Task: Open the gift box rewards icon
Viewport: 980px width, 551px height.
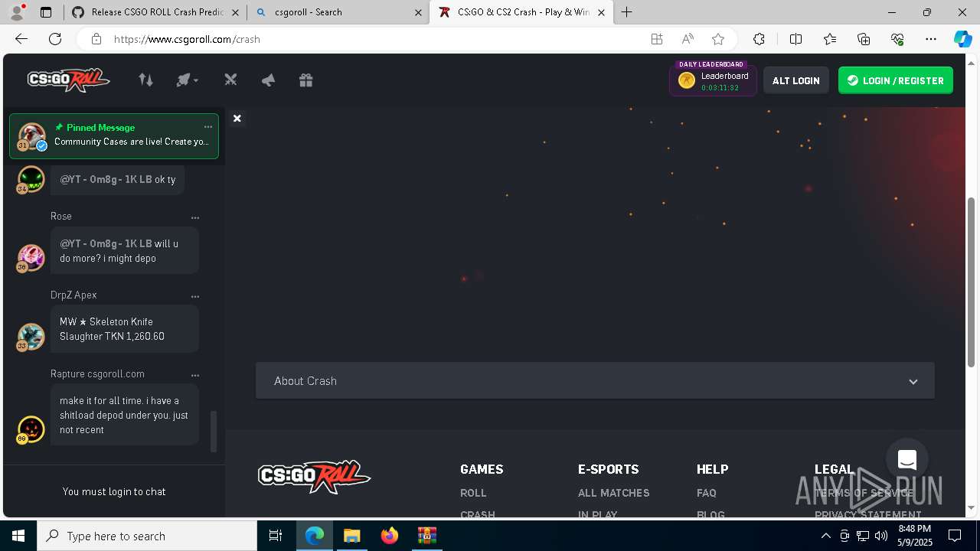Action: [x=305, y=80]
